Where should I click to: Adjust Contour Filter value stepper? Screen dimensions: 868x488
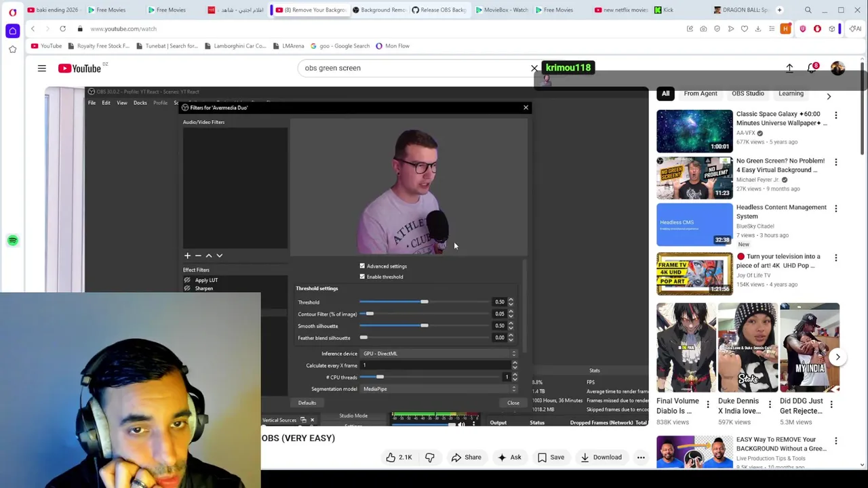point(511,314)
